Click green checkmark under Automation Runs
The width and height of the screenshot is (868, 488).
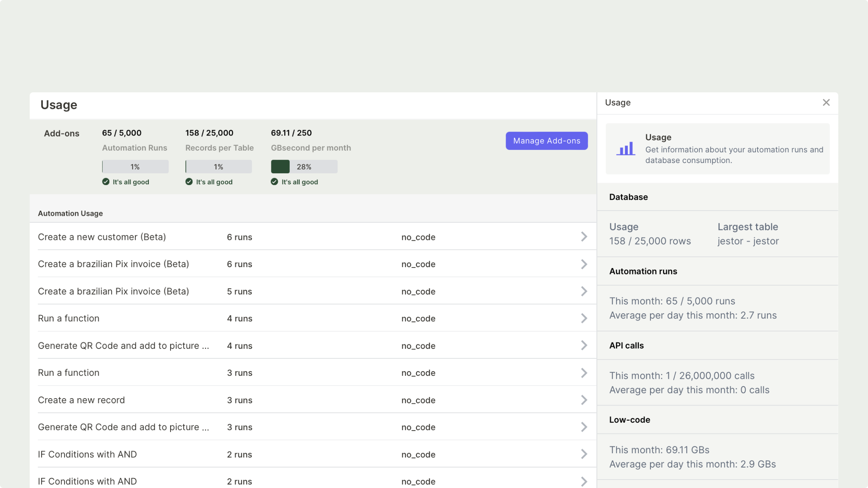coord(106,182)
